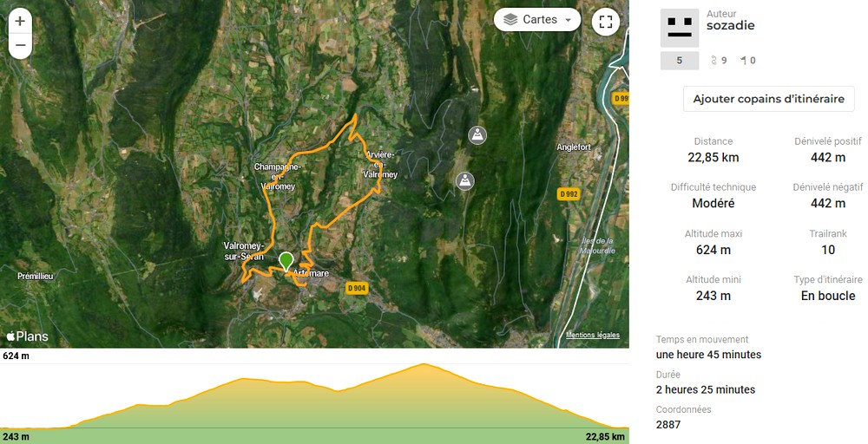Click the upper mountain waypoint icon
The image size is (868, 444).
pyautogui.click(x=477, y=135)
